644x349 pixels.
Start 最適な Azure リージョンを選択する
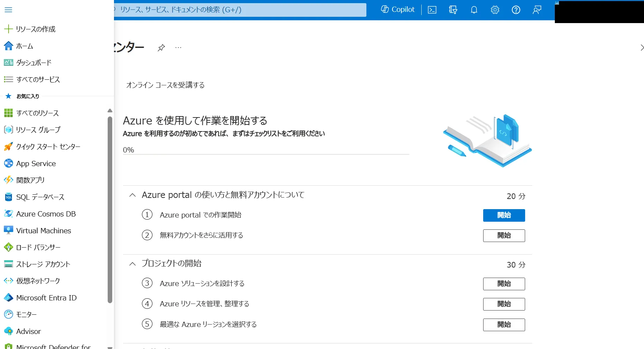504,325
